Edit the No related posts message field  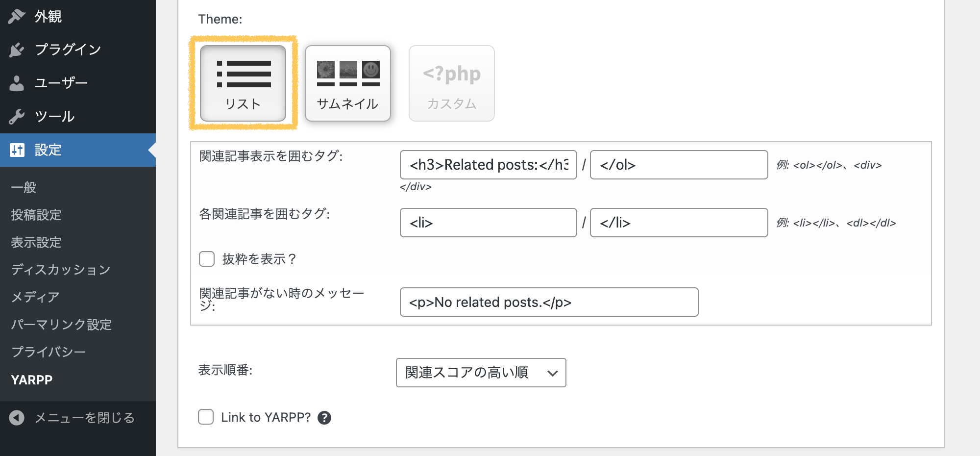point(549,302)
